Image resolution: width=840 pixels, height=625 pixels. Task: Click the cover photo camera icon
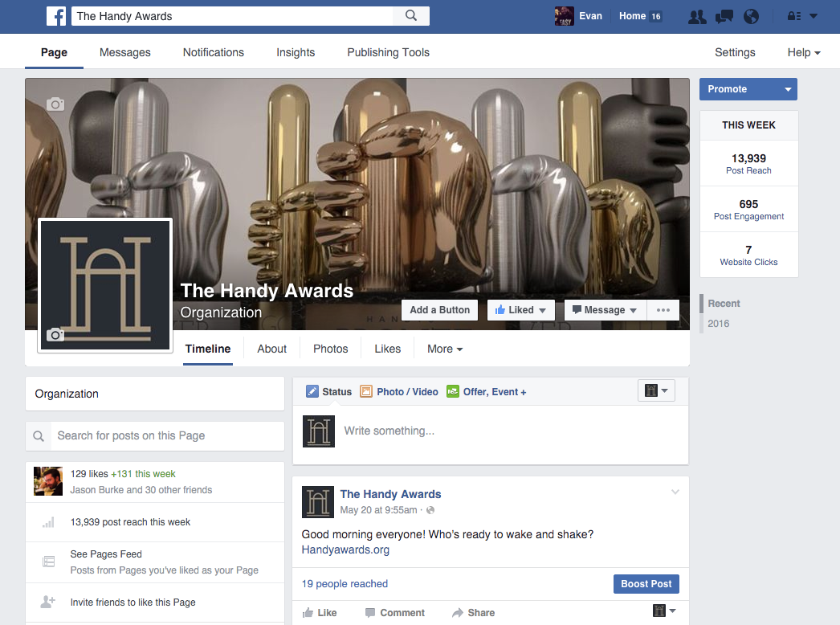tap(55, 104)
